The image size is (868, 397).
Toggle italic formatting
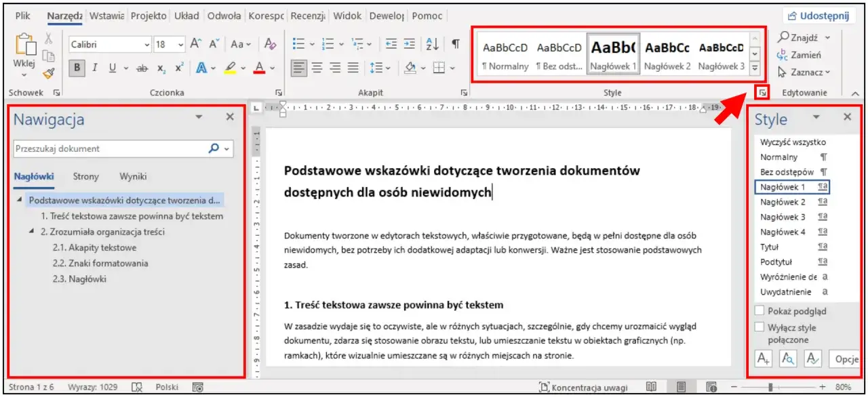pos(95,68)
